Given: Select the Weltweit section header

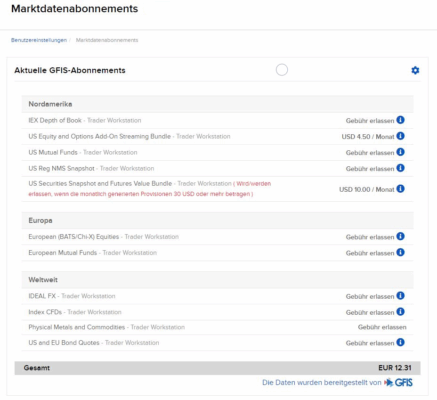Looking at the screenshot, I should tap(217, 280).
